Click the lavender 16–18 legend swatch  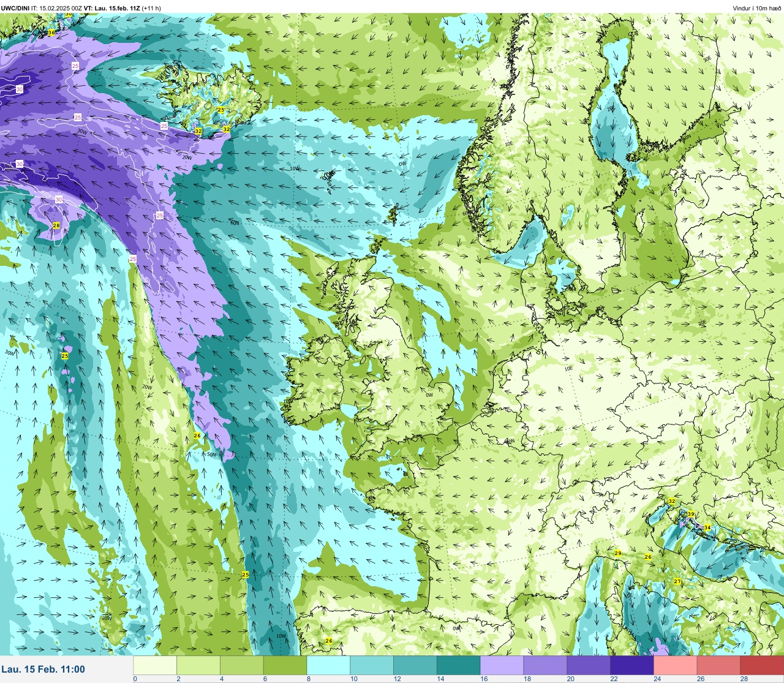pos(502,665)
